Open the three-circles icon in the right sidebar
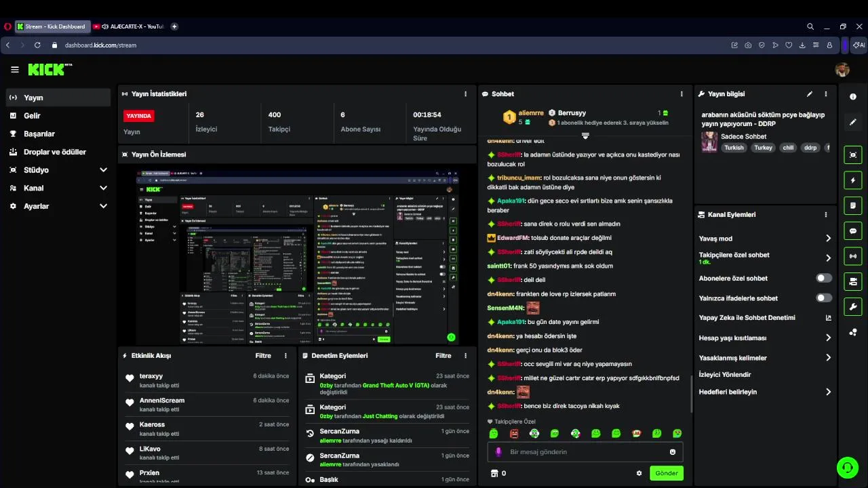 click(853, 332)
